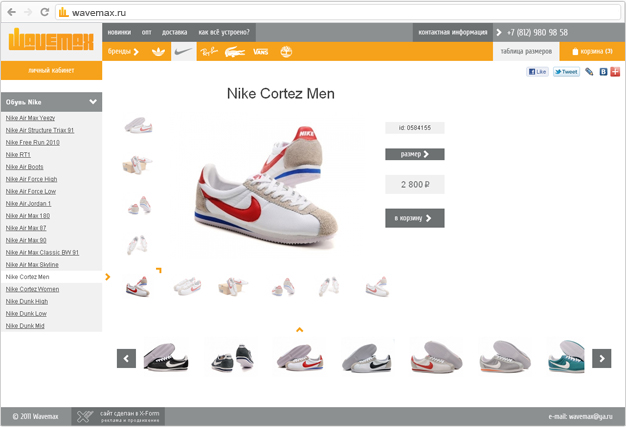Open контактная информация tab
Viewport: 626px width, 427px height.
pyautogui.click(x=453, y=32)
